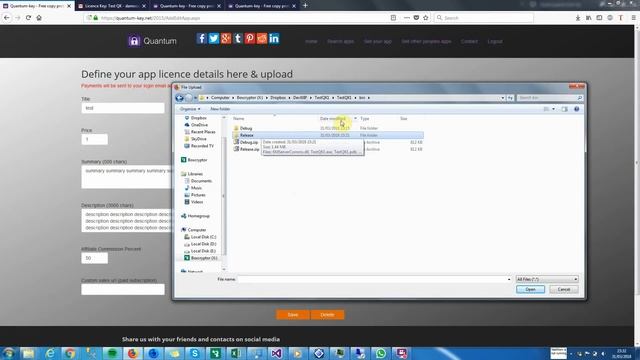Click the orange Save button
The image size is (640, 360).
[x=293, y=315]
